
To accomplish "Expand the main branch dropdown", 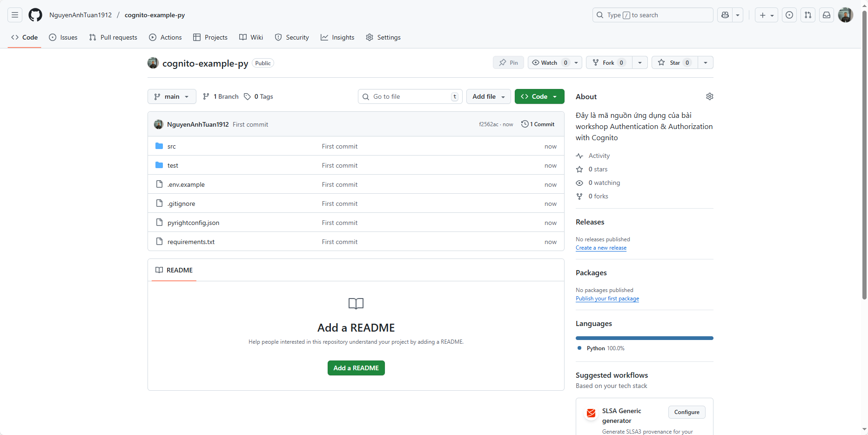I will (172, 96).
